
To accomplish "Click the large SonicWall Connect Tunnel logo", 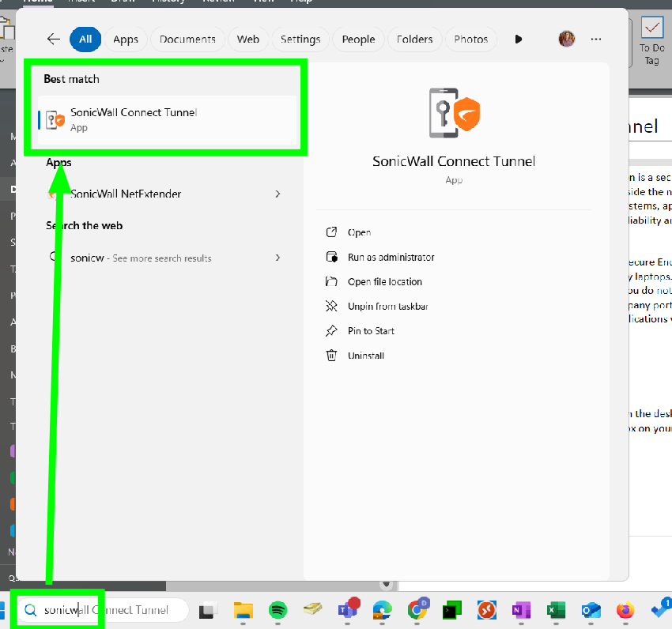I will pos(454,113).
